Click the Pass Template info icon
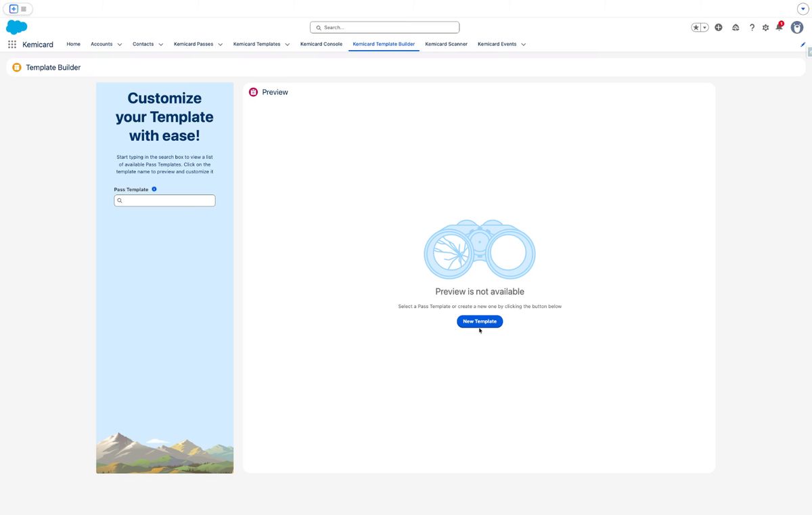The height and width of the screenshot is (515, 812). 154,189
